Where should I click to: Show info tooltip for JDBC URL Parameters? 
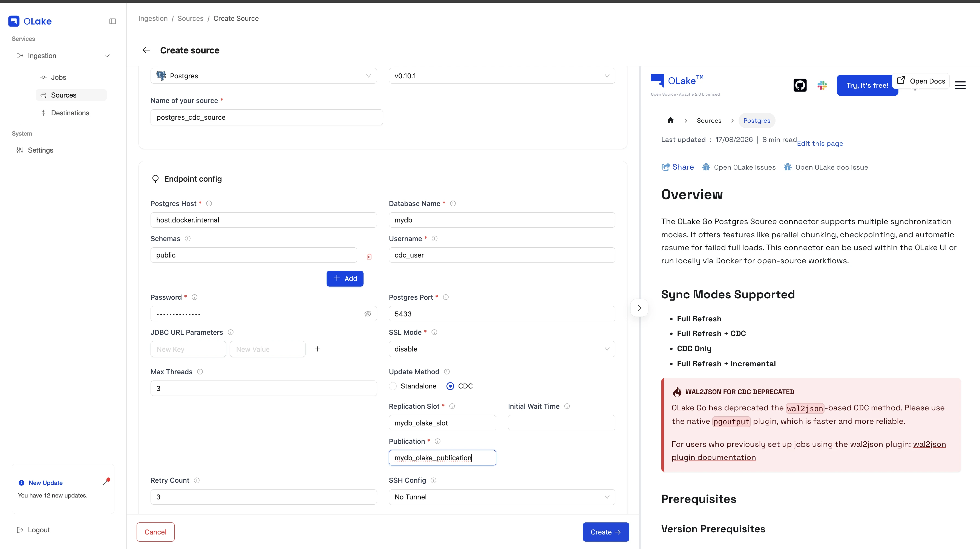coord(230,332)
